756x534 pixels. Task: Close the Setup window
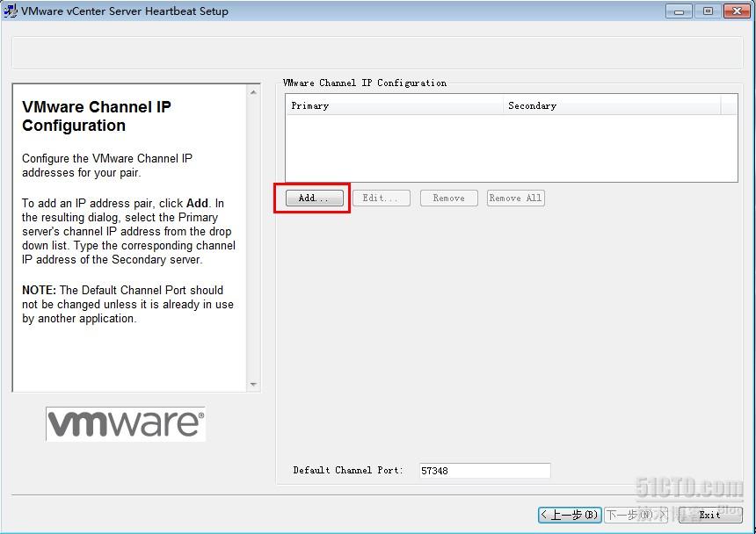pos(737,11)
